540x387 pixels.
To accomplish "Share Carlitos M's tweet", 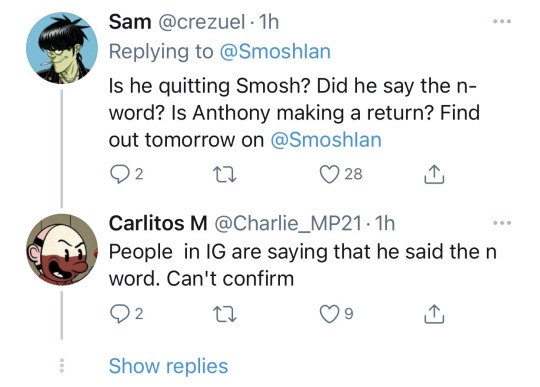I will (x=434, y=314).
